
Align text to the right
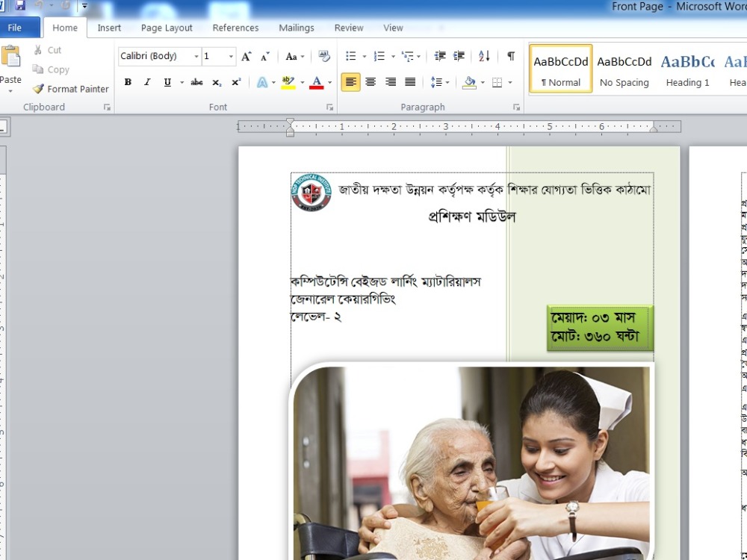click(390, 82)
